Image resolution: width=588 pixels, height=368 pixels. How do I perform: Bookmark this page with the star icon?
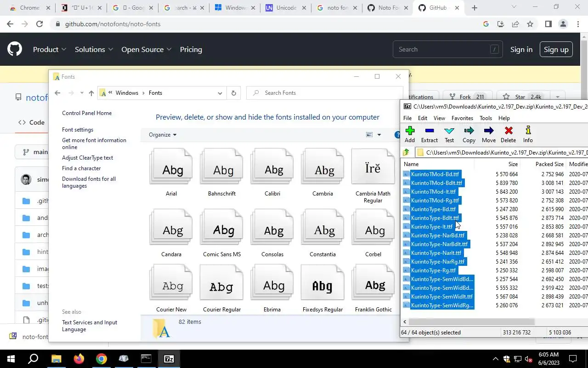click(530, 24)
